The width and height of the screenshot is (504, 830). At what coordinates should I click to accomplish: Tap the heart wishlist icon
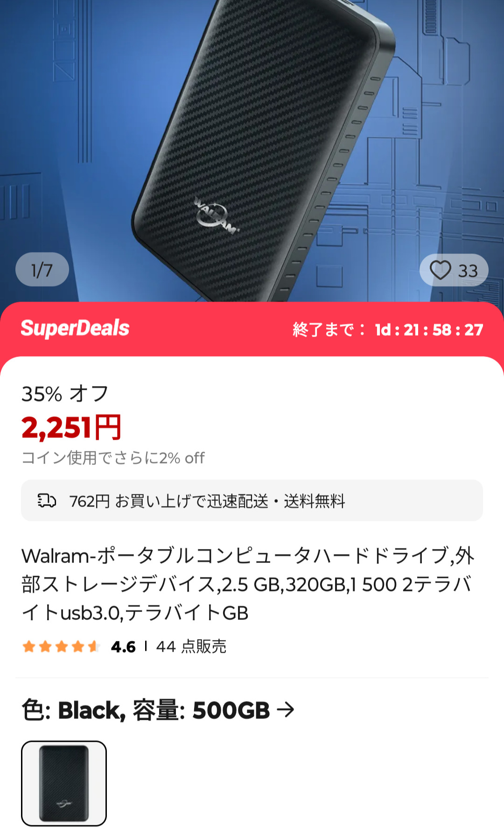[x=440, y=270]
